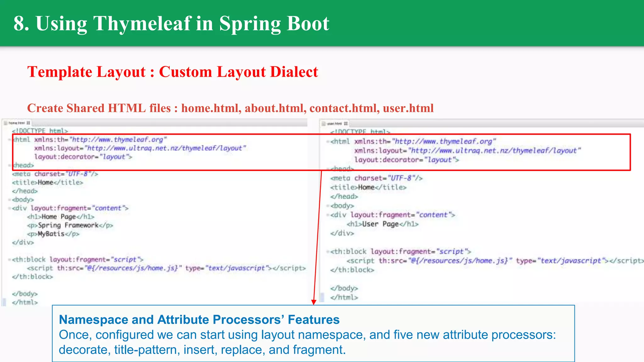Click the 'MyBatis' paragraph line
Screen dimensions: 644x362
click(53, 234)
